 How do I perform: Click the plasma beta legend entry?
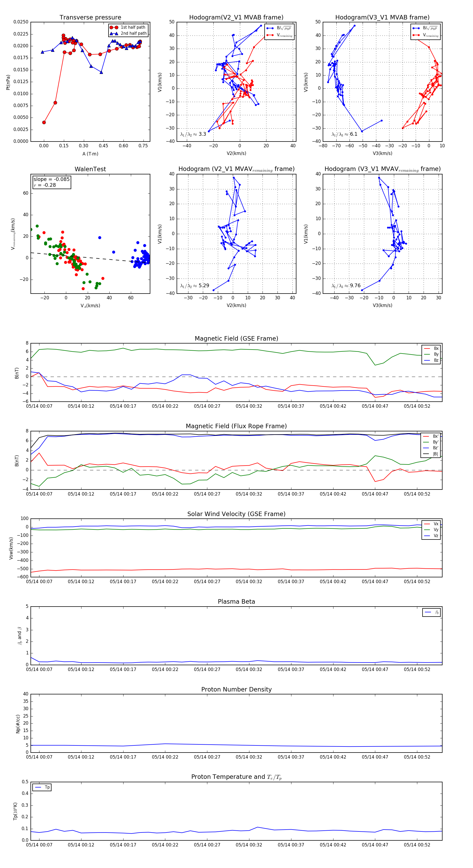coord(432,612)
